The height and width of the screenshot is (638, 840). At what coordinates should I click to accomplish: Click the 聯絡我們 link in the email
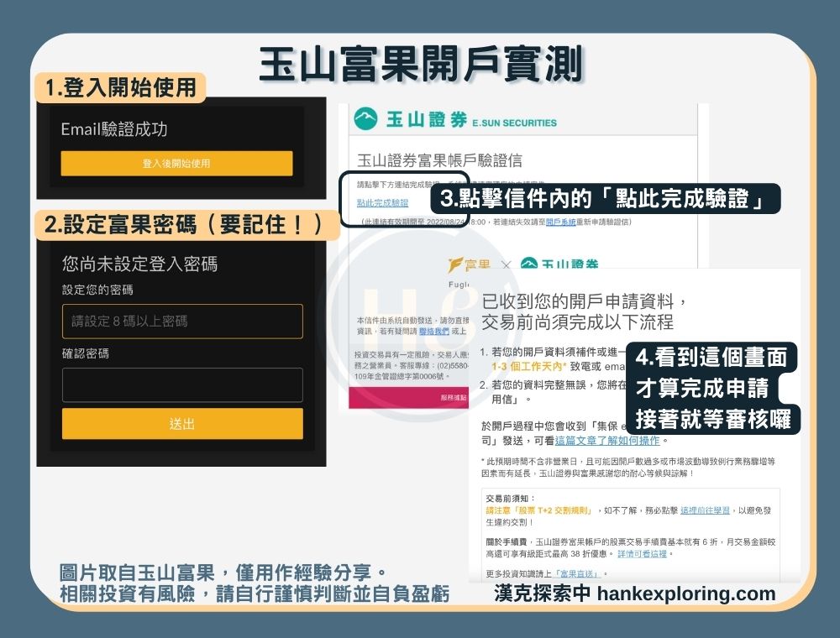point(434,332)
